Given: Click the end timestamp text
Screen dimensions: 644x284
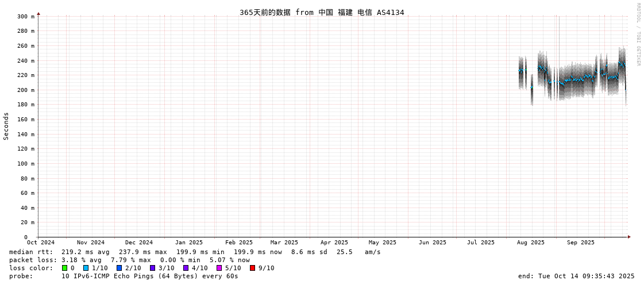Looking at the screenshot, I should point(576,276).
